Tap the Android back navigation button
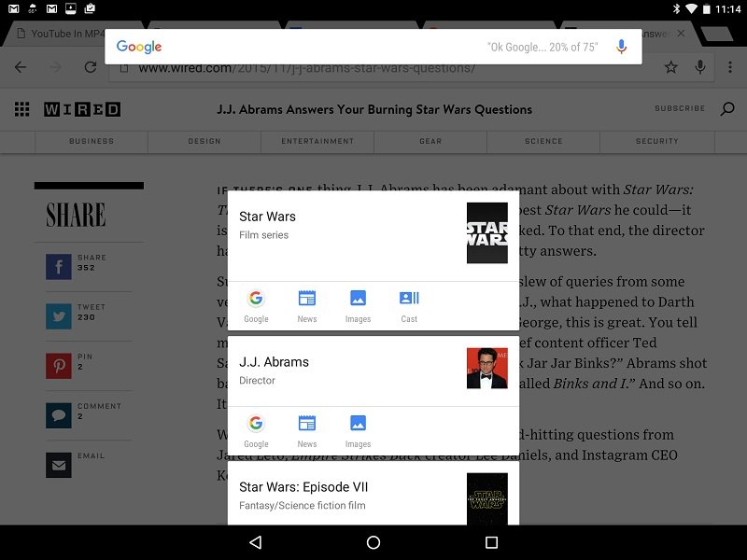 point(256,542)
